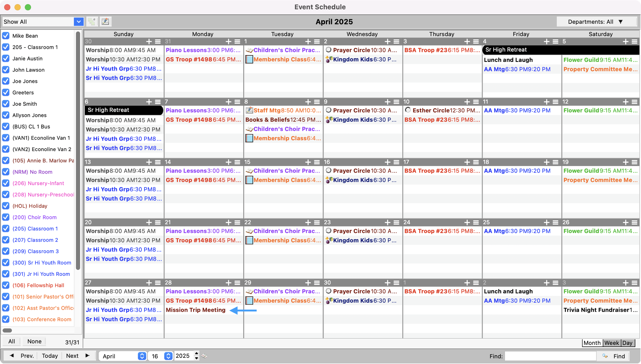This screenshot has width=641, height=364.
Task: Click the plus icon on April 9
Action: (x=387, y=102)
